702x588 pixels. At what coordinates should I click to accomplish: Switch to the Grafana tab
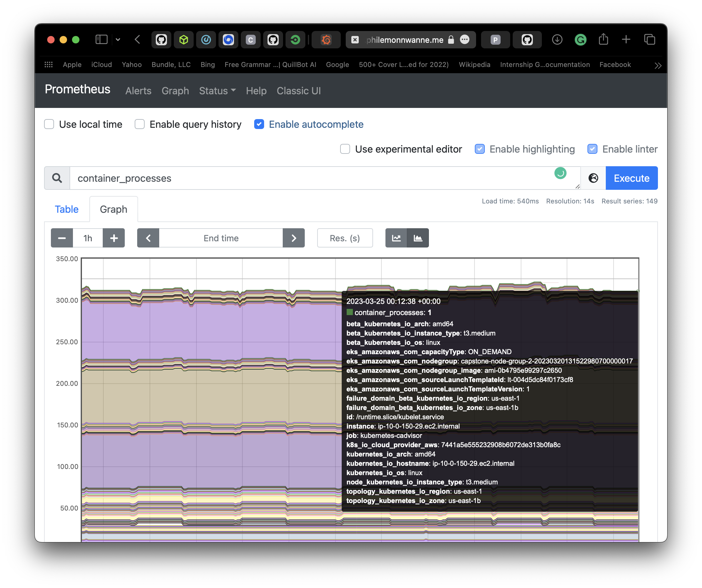326,40
